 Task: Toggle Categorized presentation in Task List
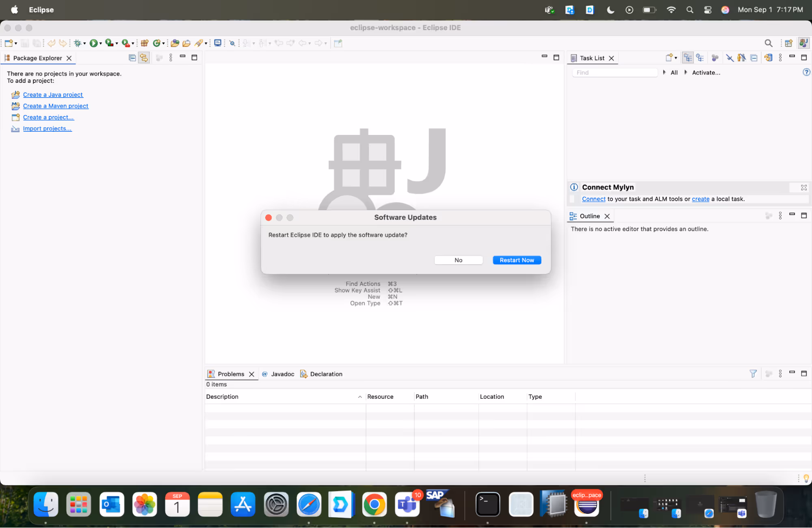(x=688, y=58)
